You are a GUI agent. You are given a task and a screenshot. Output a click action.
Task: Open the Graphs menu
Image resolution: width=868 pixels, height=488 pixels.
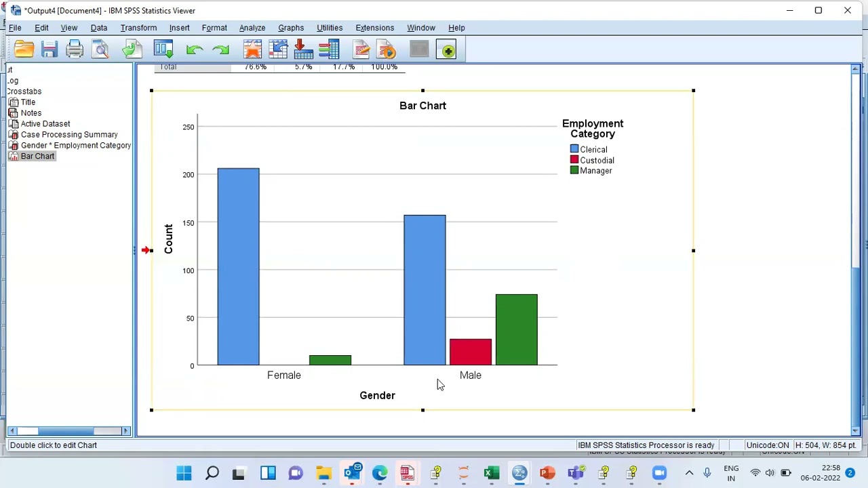291,28
